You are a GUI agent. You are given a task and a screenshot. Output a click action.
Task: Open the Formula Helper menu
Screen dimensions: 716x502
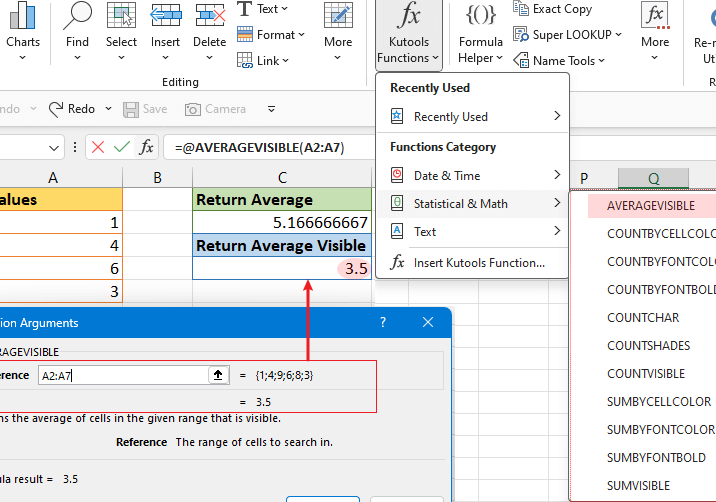pos(480,34)
